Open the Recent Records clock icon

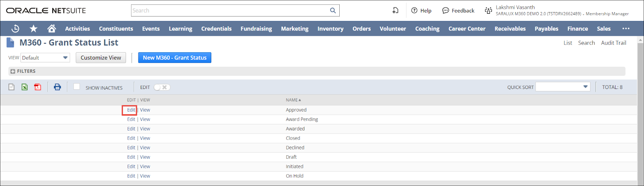coord(15,29)
